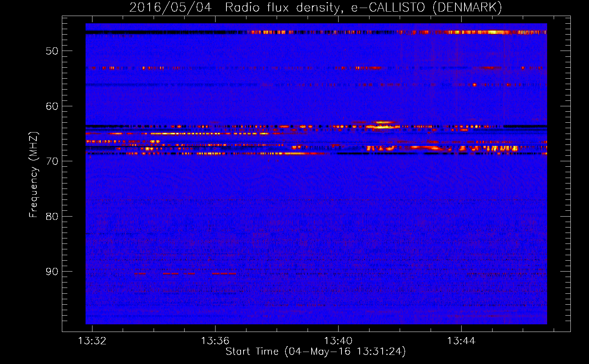
Task: Click the 80 MHz frequency tick label
Action: click(x=52, y=217)
